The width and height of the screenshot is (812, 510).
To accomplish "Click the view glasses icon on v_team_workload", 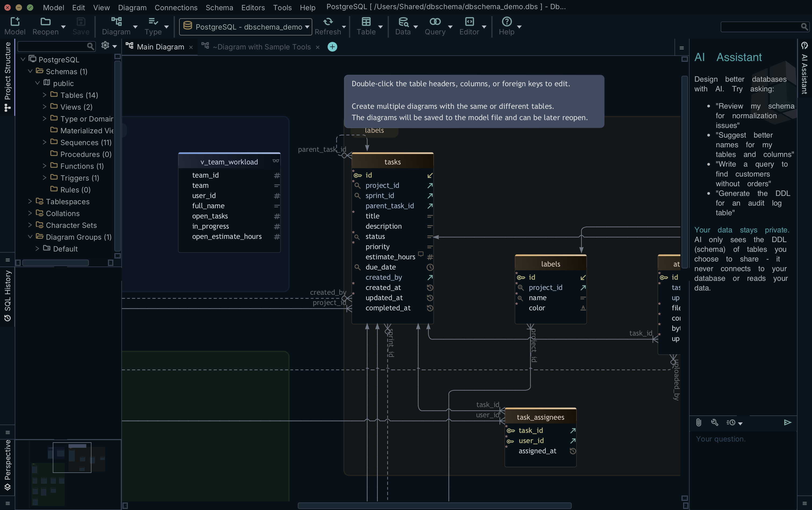I will (276, 161).
